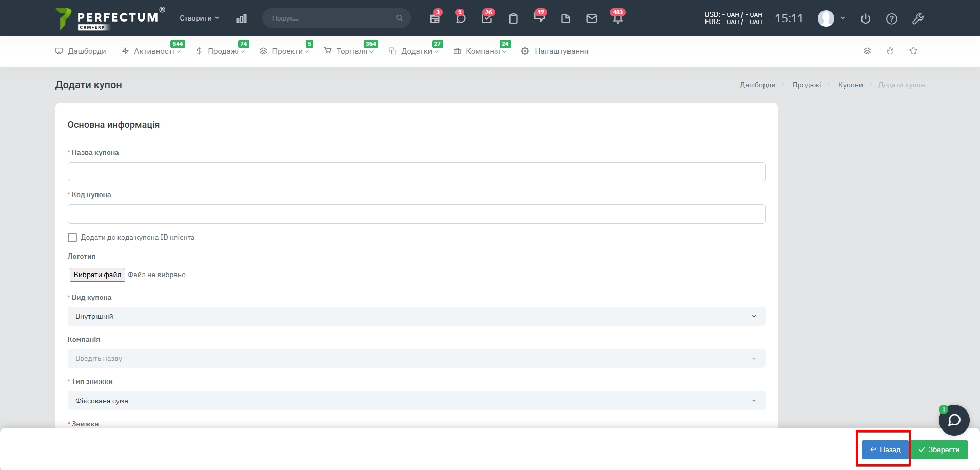This screenshot has width=980, height=470.
Task: Open the Компанія selection dropdown in form
Action: coord(416,358)
